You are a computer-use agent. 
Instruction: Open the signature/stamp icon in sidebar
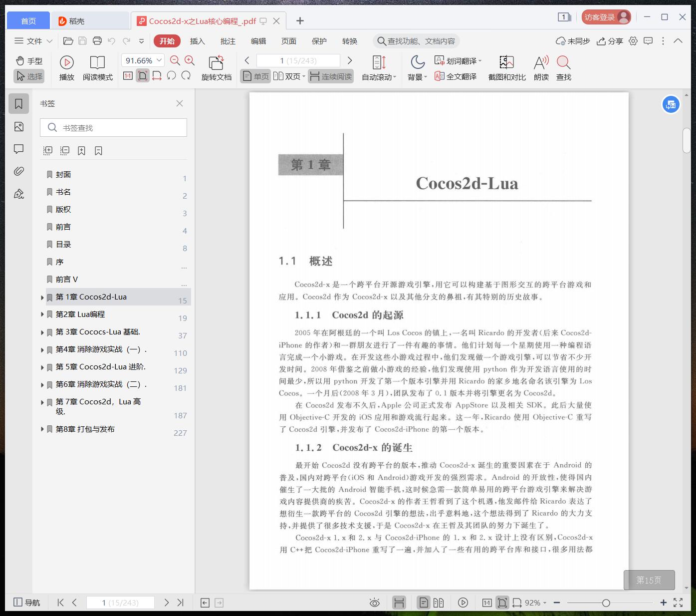(19, 194)
